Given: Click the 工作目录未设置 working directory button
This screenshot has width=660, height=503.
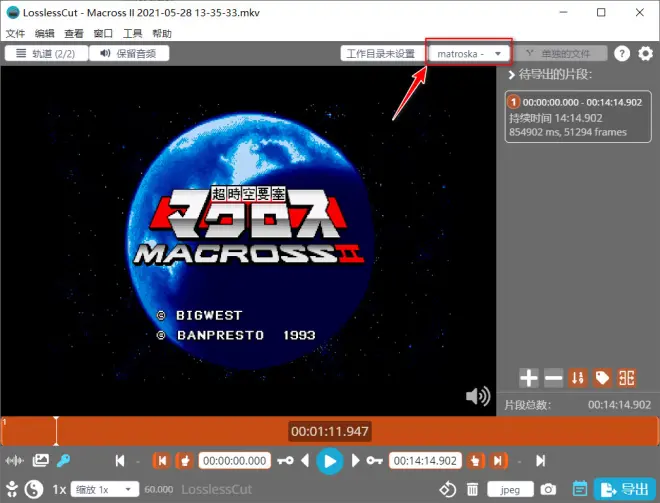Looking at the screenshot, I should click(381, 53).
